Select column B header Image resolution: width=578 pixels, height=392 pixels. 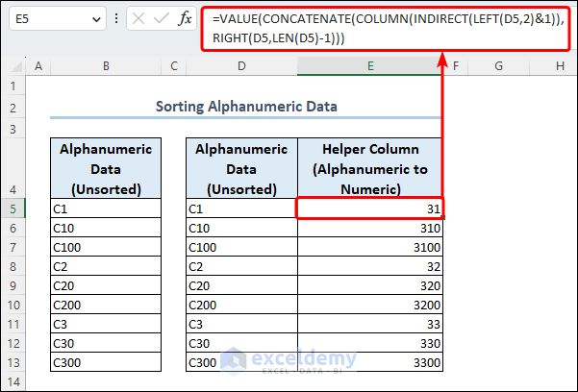pyautogui.click(x=106, y=66)
